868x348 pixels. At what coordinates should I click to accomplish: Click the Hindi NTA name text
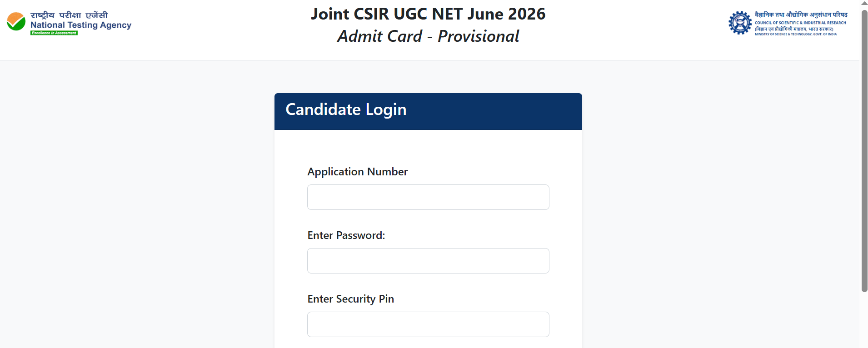tap(69, 15)
